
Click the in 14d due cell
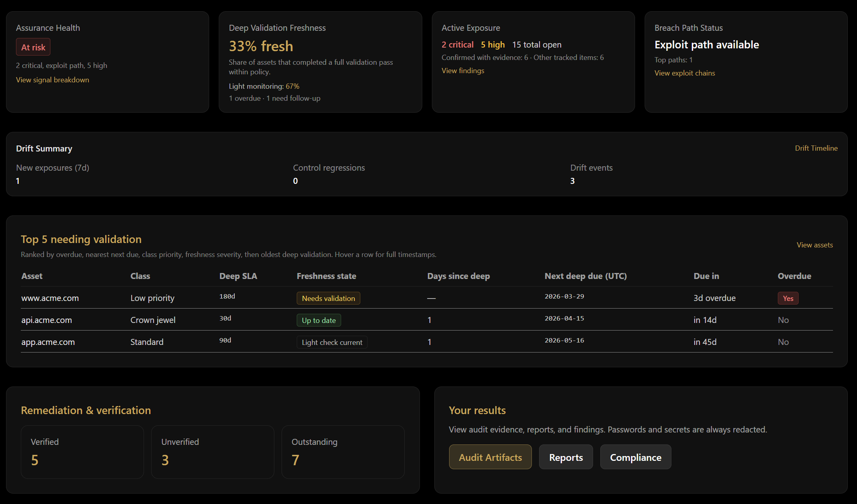pyautogui.click(x=705, y=320)
